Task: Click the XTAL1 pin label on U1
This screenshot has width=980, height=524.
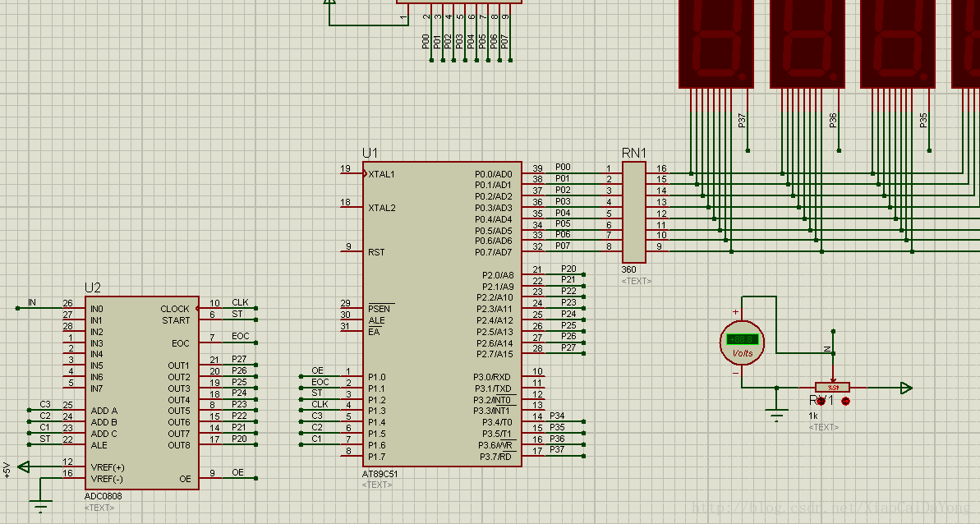Action: click(x=381, y=174)
